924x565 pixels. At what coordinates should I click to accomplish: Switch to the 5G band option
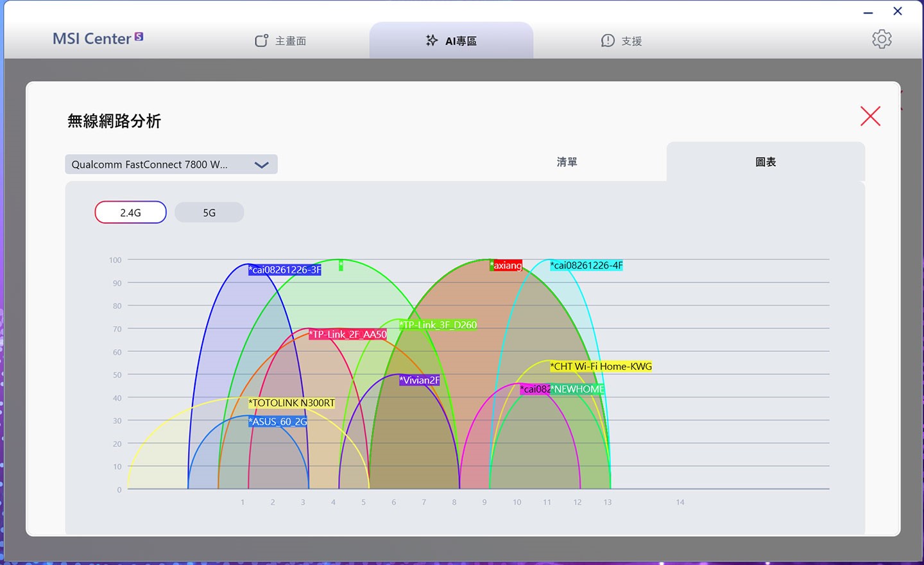click(x=209, y=213)
